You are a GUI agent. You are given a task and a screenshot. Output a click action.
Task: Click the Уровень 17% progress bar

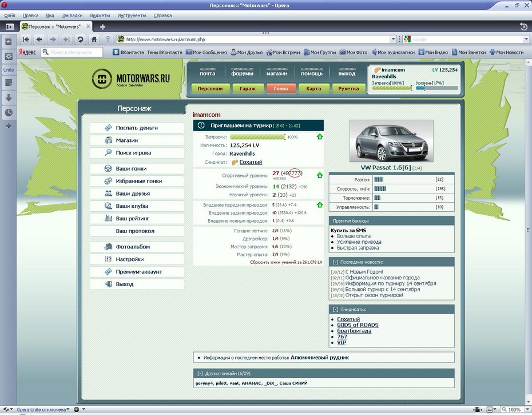click(x=436, y=88)
